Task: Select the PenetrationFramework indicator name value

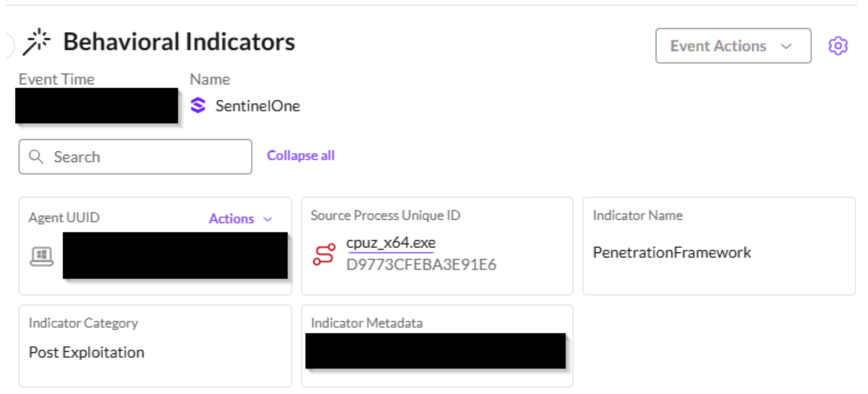Action: [x=671, y=253]
